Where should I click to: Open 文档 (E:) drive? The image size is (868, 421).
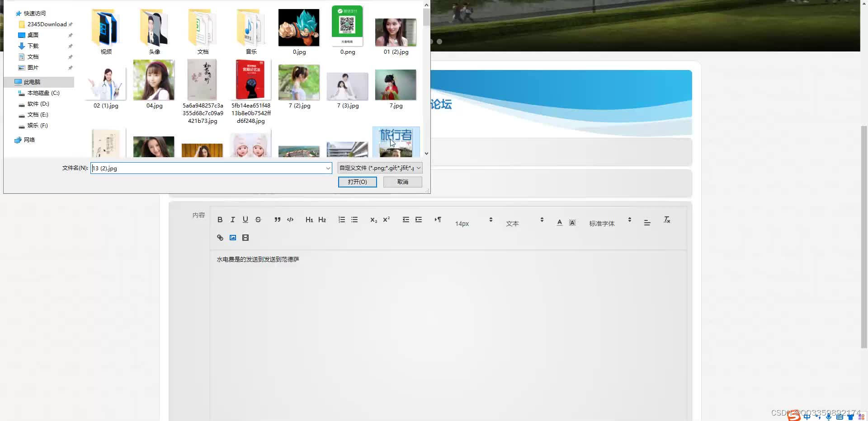pos(38,115)
